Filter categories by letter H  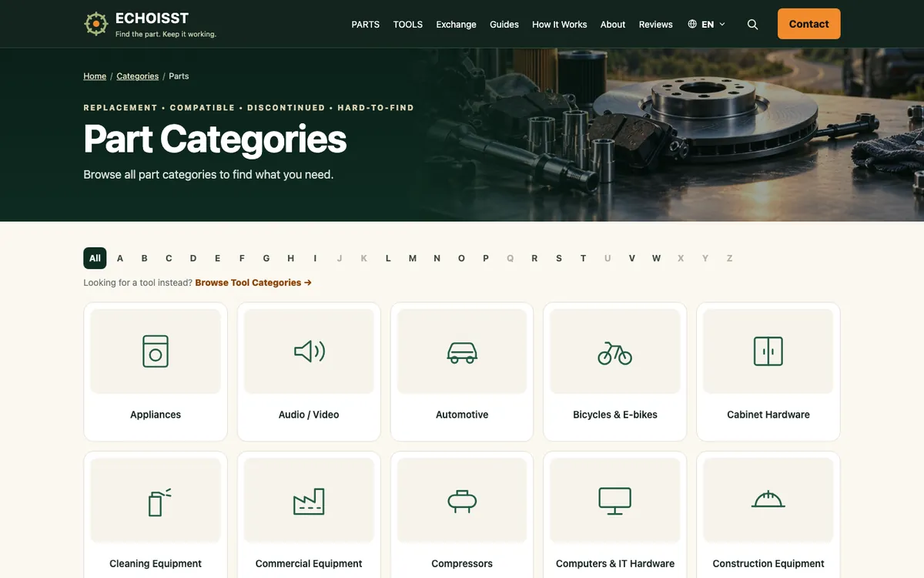tap(291, 258)
